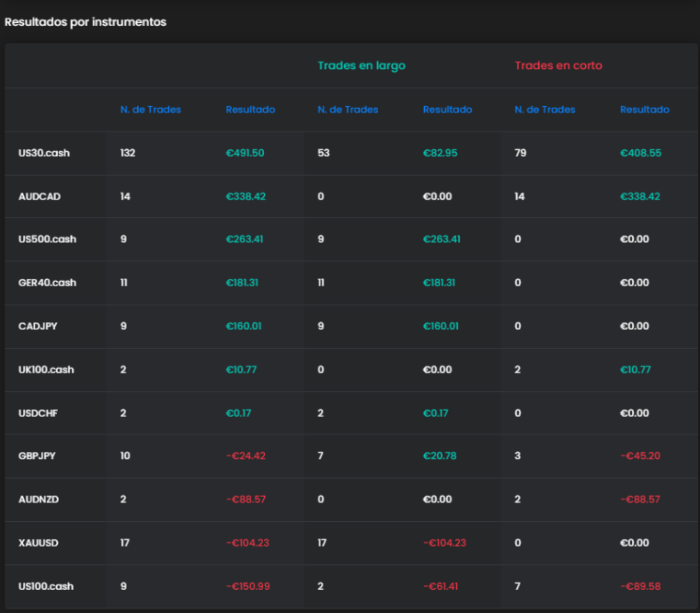
Task: Select the US100.cash instrument label
Action: coord(46,586)
